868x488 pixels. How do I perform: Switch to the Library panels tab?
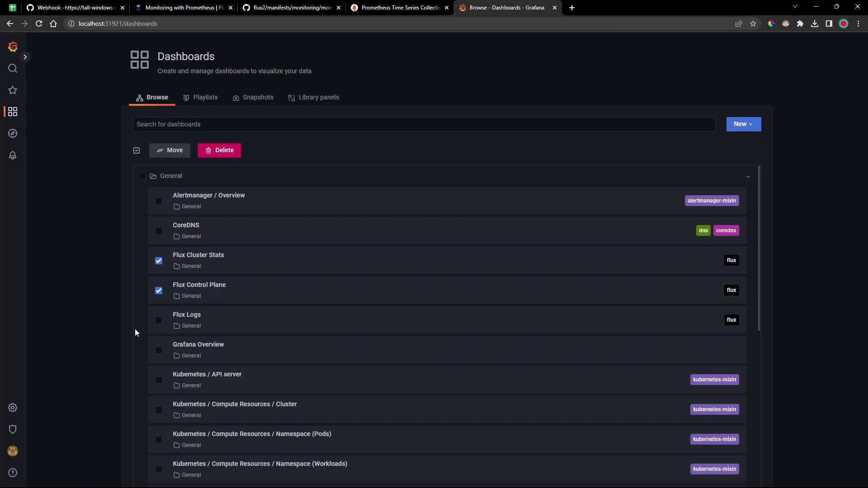click(314, 98)
